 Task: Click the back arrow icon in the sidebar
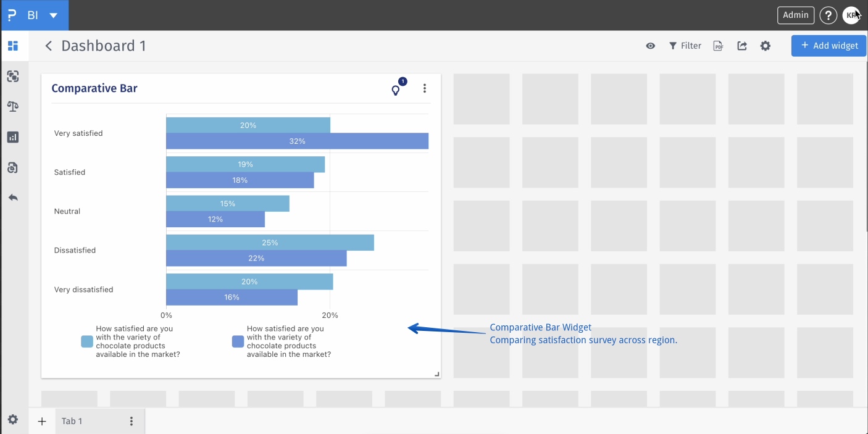click(13, 198)
